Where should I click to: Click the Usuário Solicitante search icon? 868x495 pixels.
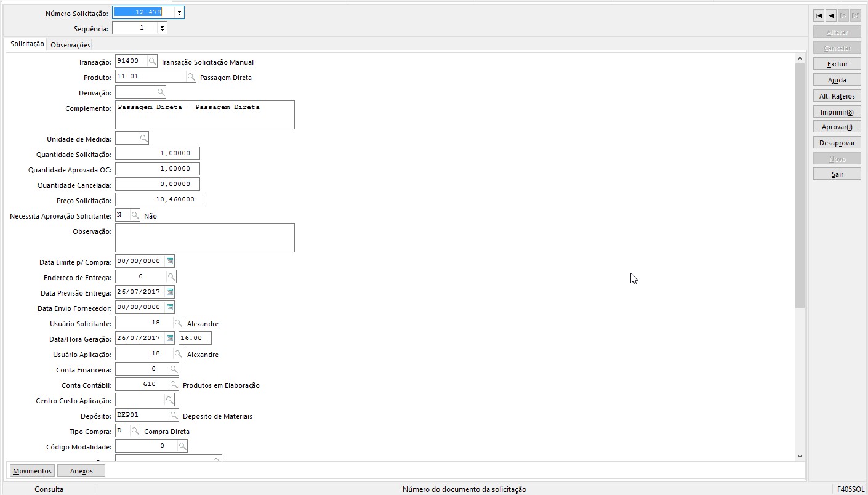178,323
